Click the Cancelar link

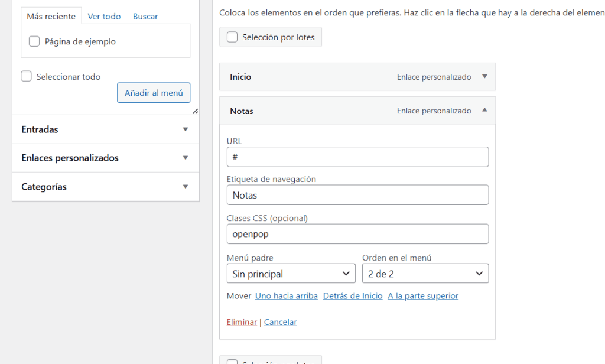point(280,322)
